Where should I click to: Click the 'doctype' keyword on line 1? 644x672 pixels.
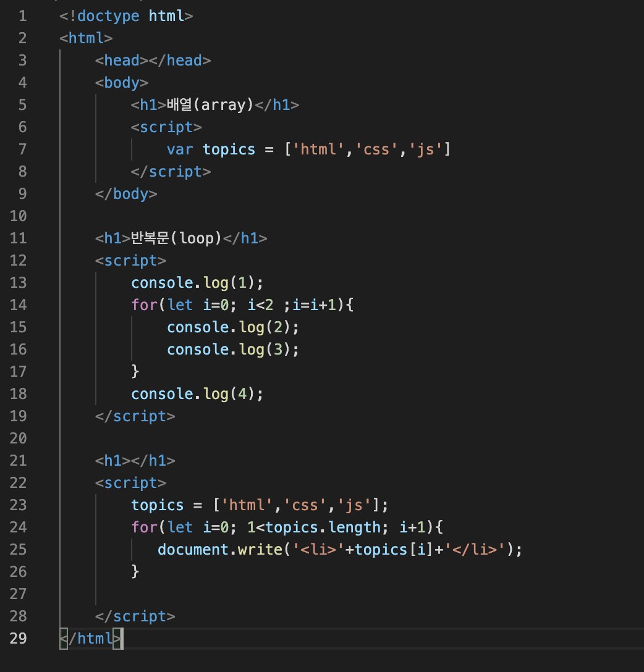(108, 16)
